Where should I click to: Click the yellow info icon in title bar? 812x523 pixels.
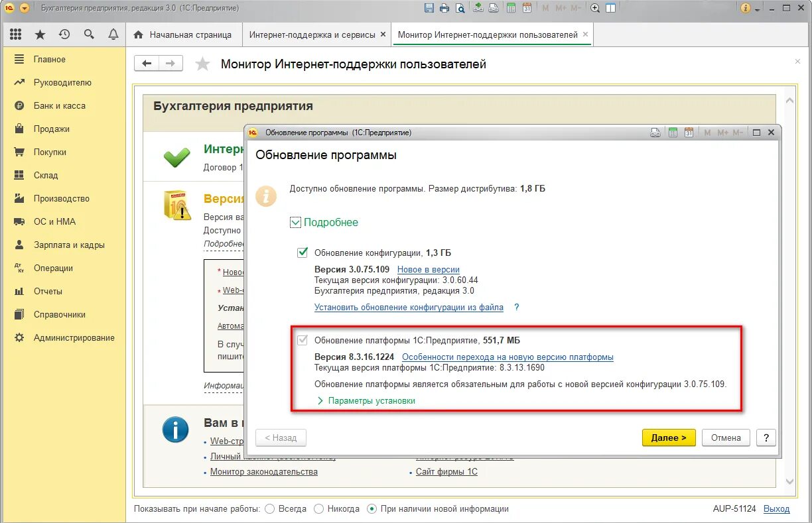[746, 8]
